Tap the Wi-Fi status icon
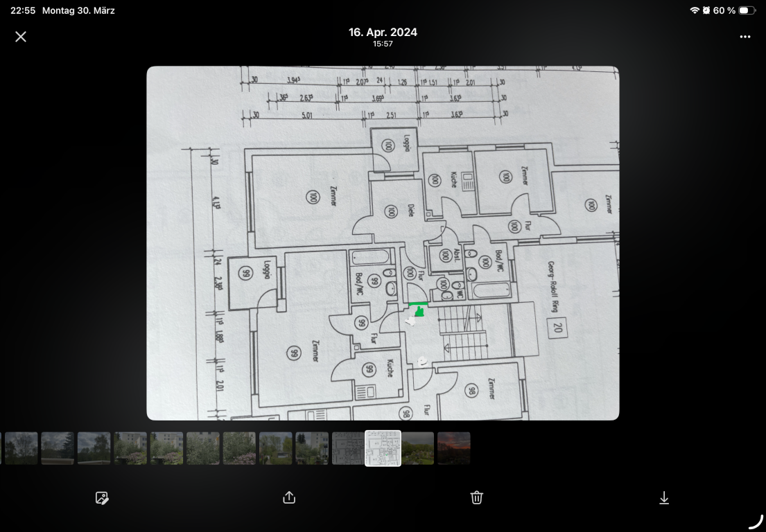The image size is (766, 532). (x=694, y=10)
